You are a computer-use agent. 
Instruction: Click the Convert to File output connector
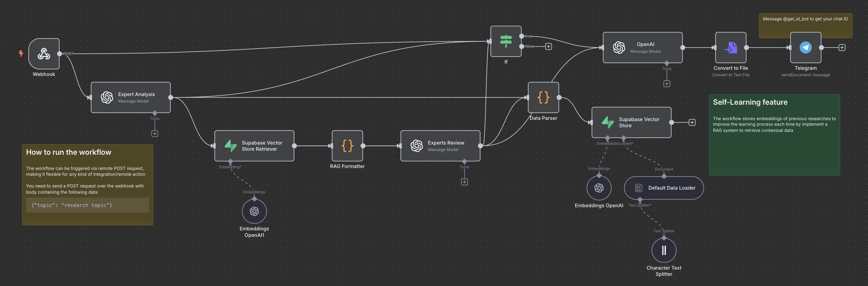click(746, 48)
